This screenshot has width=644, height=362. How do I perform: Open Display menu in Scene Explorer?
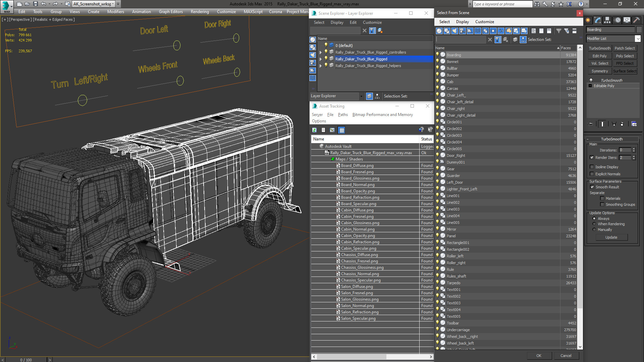[337, 22]
